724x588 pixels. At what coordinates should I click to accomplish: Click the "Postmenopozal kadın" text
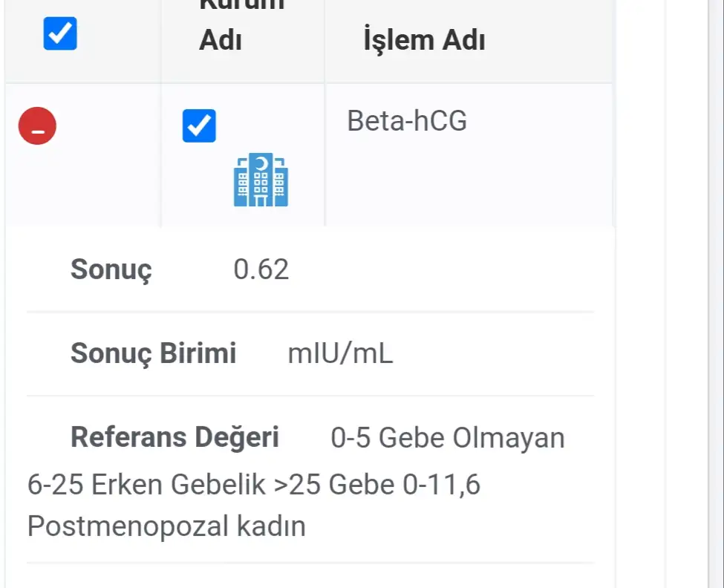pyautogui.click(x=166, y=526)
